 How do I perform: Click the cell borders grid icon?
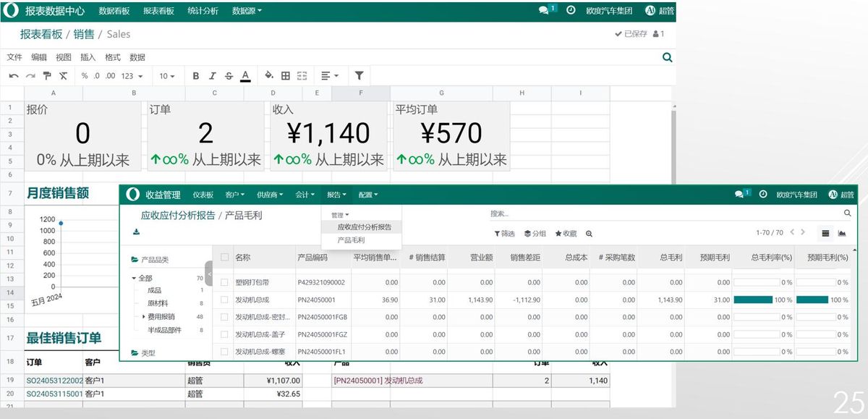point(286,76)
